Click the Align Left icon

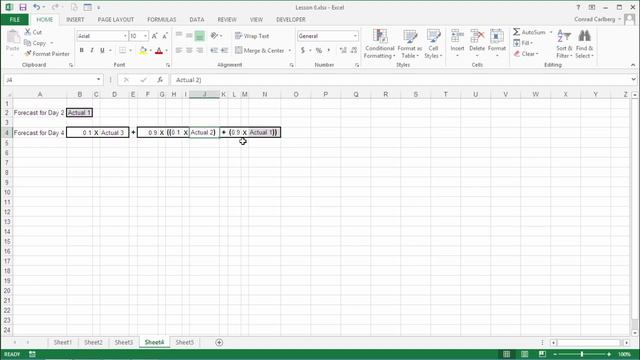179,50
